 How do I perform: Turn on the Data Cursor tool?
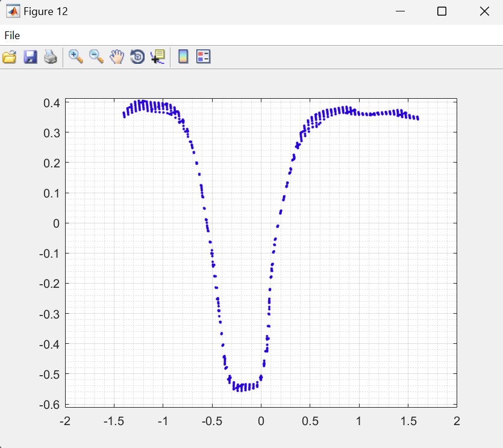(x=158, y=57)
